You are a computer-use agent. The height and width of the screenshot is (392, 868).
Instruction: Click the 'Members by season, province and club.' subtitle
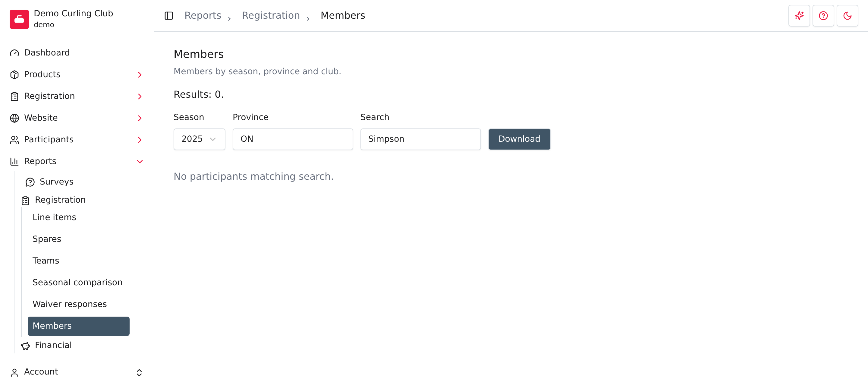[x=257, y=71]
